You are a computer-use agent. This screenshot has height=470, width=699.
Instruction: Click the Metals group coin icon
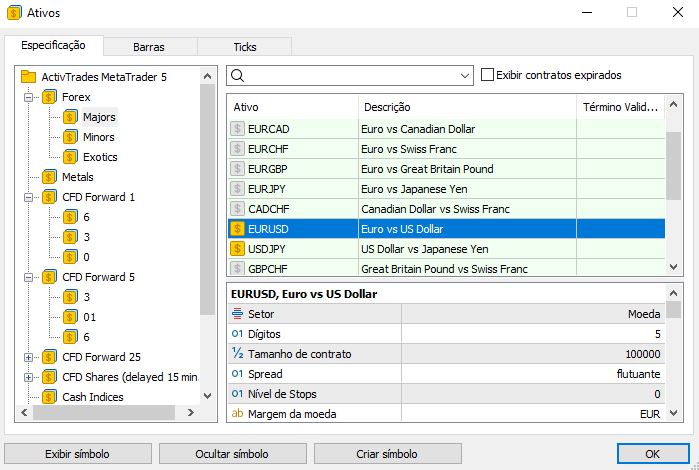[49, 177]
